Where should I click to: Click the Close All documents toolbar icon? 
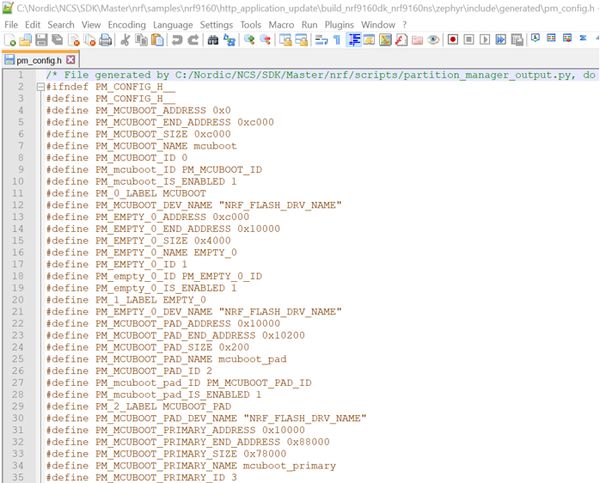[90, 40]
